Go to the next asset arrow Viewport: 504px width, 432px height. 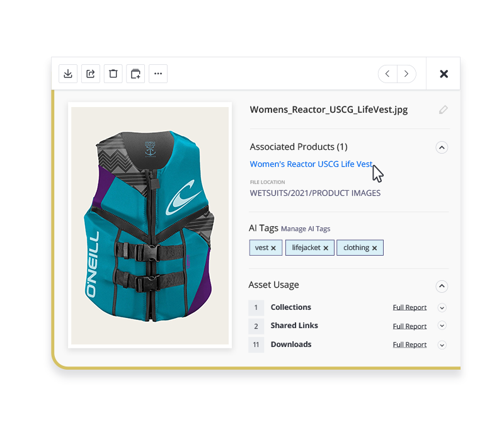(406, 74)
